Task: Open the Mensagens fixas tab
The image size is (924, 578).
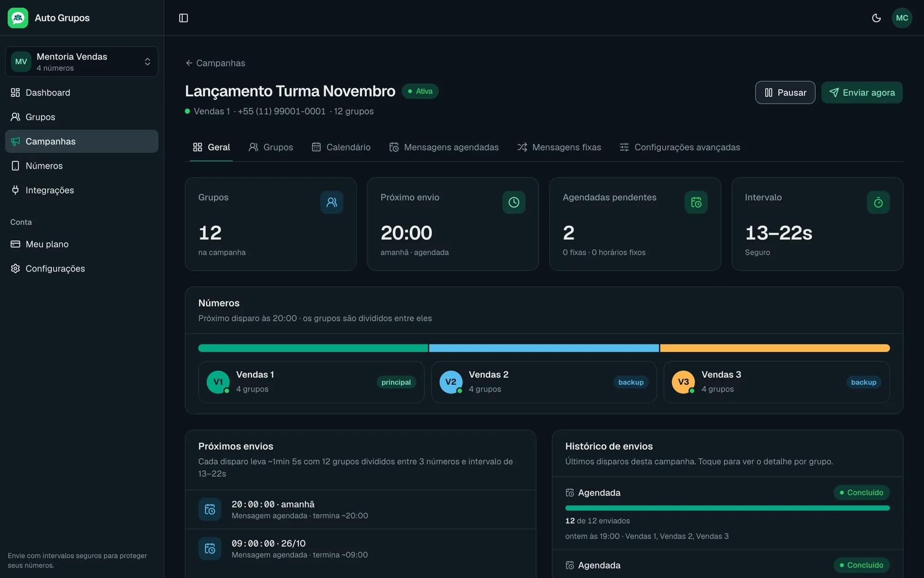Action: point(559,147)
